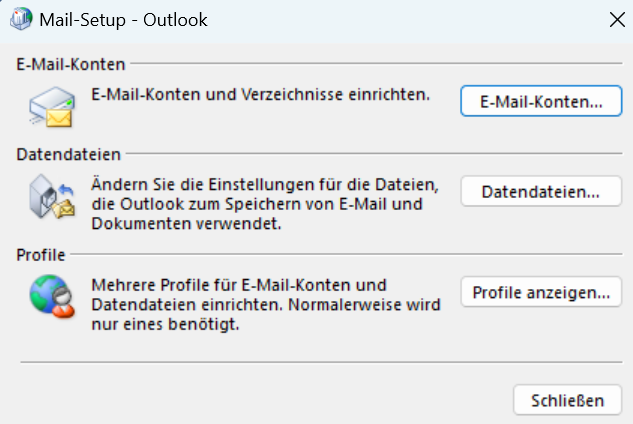Click the Profile globe with user icon
633x424 pixels.
tap(52, 297)
